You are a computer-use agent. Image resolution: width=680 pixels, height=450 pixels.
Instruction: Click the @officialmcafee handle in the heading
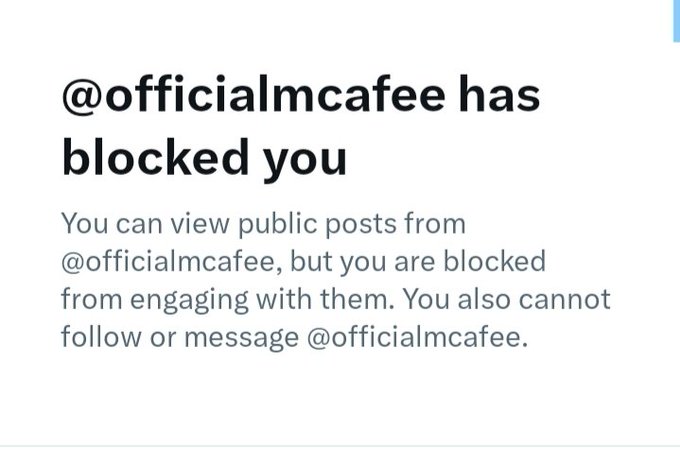click(x=252, y=97)
